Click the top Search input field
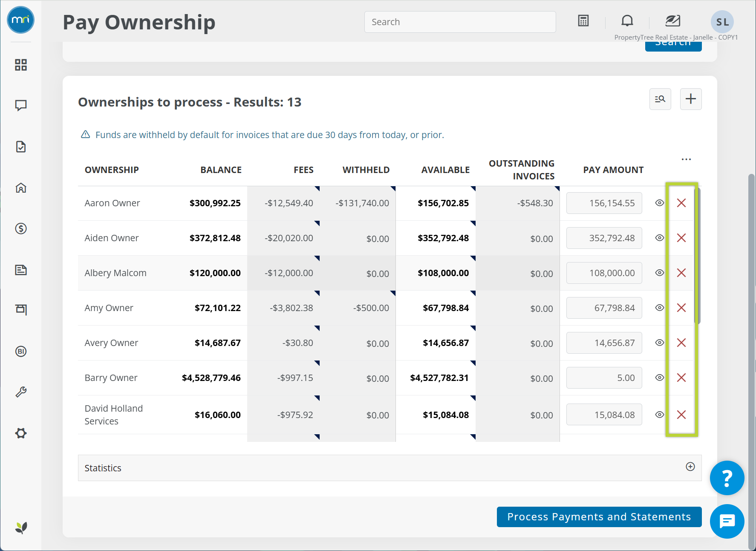Screen dimensions: 756x551 [x=460, y=22]
